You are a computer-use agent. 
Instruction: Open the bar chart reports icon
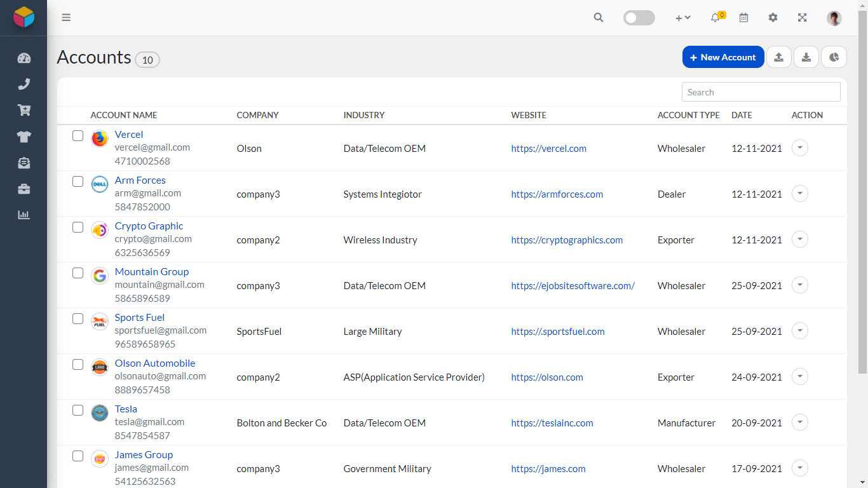coord(24,215)
